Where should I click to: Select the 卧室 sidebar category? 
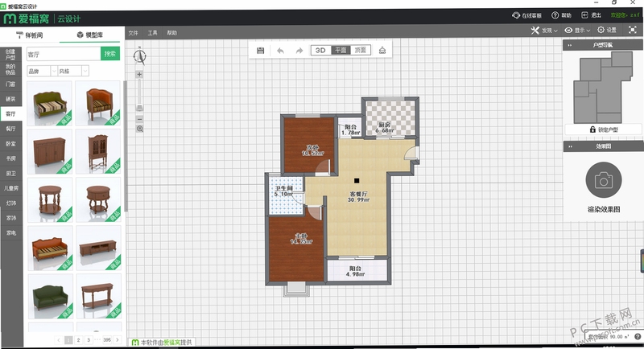pyautogui.click(x=10, y=143)
